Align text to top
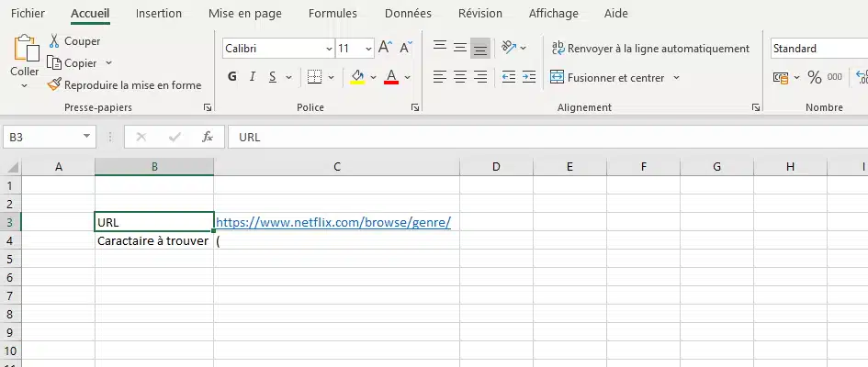This screenshot has width=868, height=367. click(440, 47)
